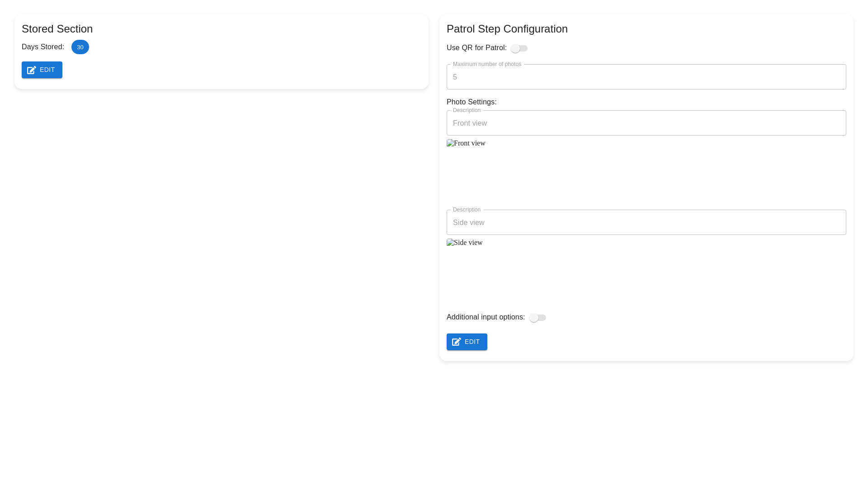Click the Patrol Step Configuration heading
This screenshot has height=488, width=868.
[507, 29]
